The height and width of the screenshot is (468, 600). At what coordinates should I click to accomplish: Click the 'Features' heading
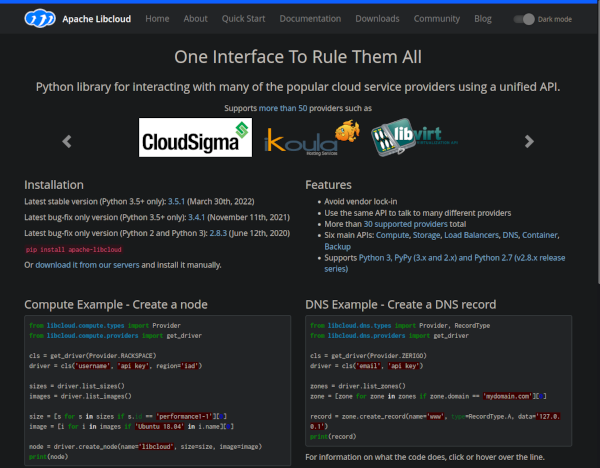328,185
